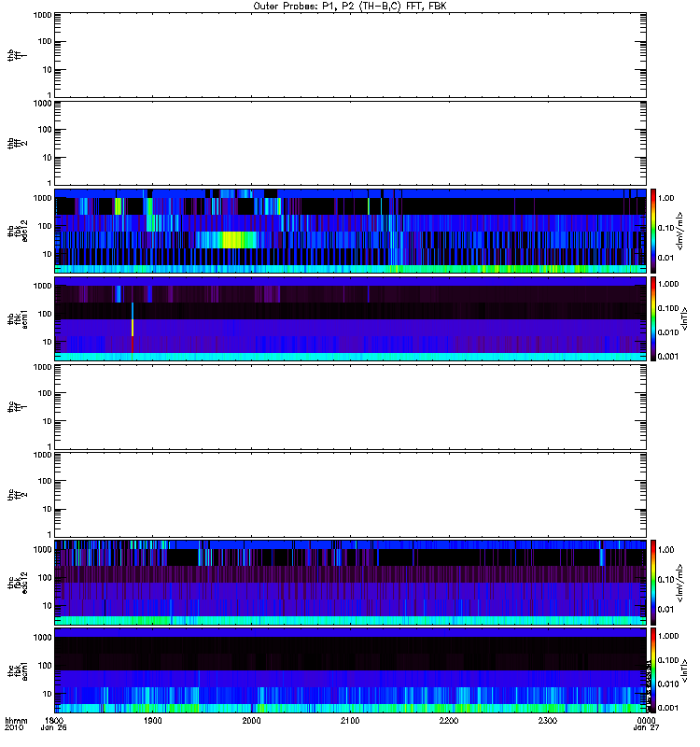Select the thb fbk edc12 color bar
The image size is (700, 747).
[653, 231]
